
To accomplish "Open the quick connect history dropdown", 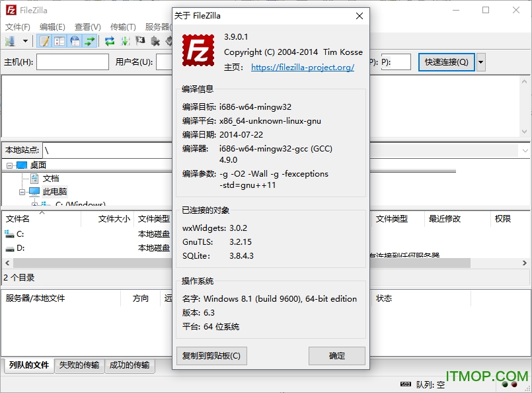I will 480,62.
